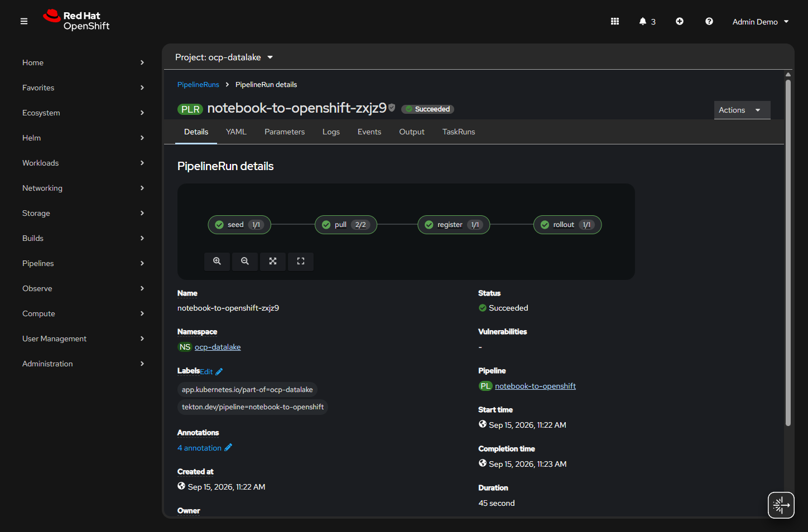Click the Edit labels link
Viewport: 808px width, 532px height.
[x=206, y=372]
